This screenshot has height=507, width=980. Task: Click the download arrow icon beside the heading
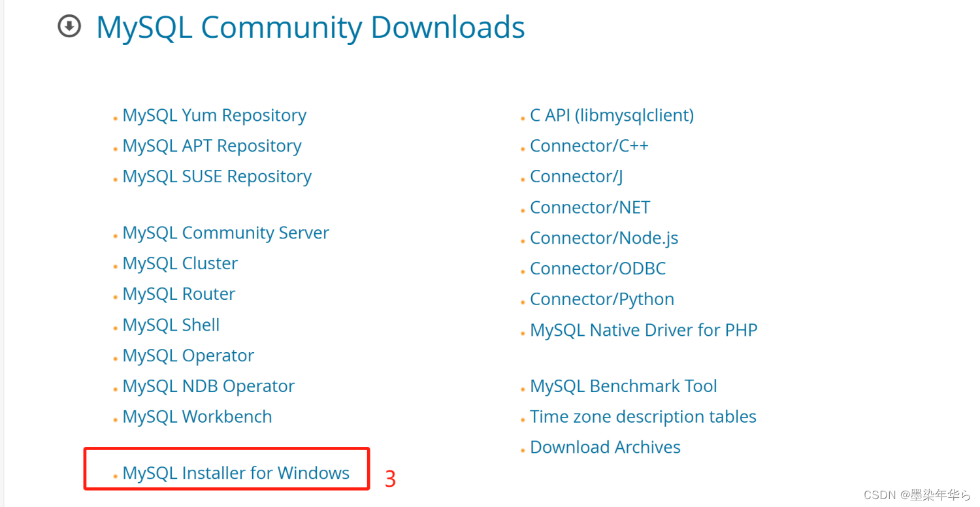(x=69, y=27)
